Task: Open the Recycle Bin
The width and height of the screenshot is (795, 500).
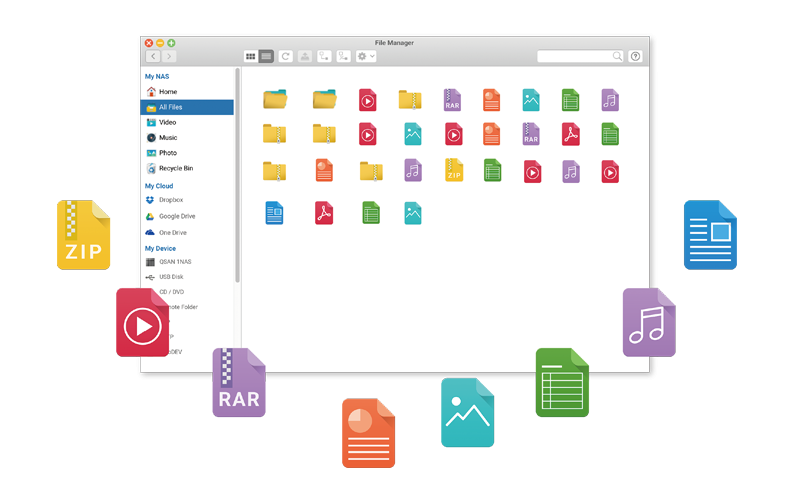Action: (175, 168)
